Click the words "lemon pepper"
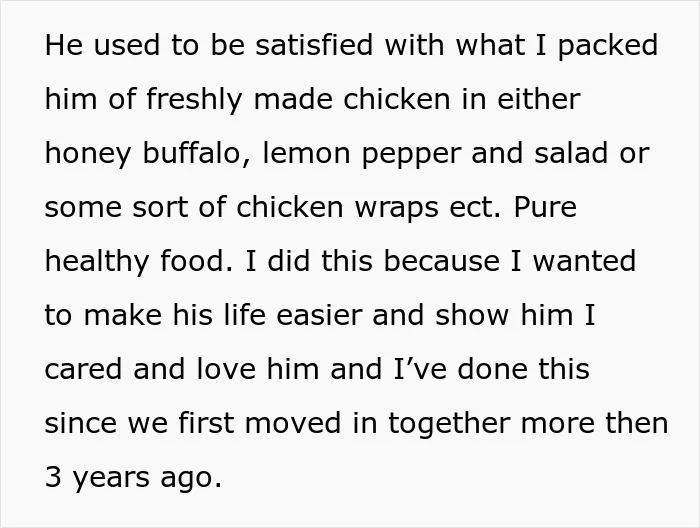This screenshot has width=700, height=528. 362,154
